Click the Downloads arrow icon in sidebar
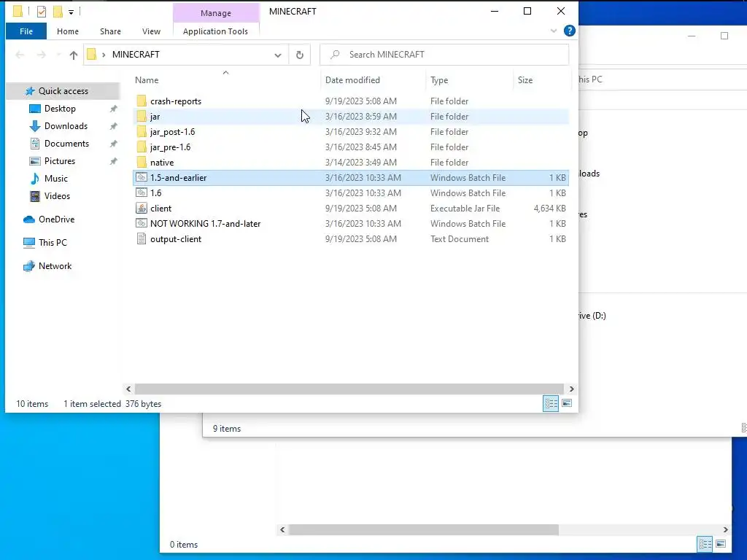This screenshot has width=747, height=560. click(35, 126)
